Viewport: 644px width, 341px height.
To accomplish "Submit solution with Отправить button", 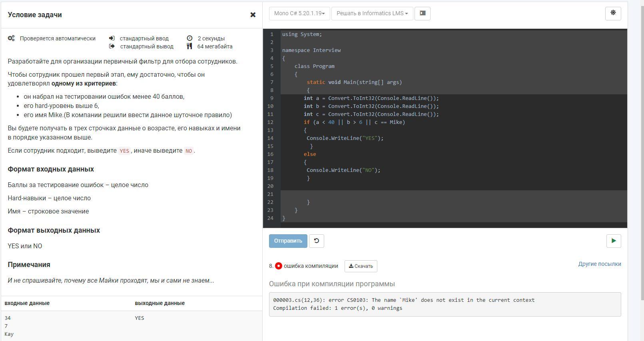I will [288, 241].
